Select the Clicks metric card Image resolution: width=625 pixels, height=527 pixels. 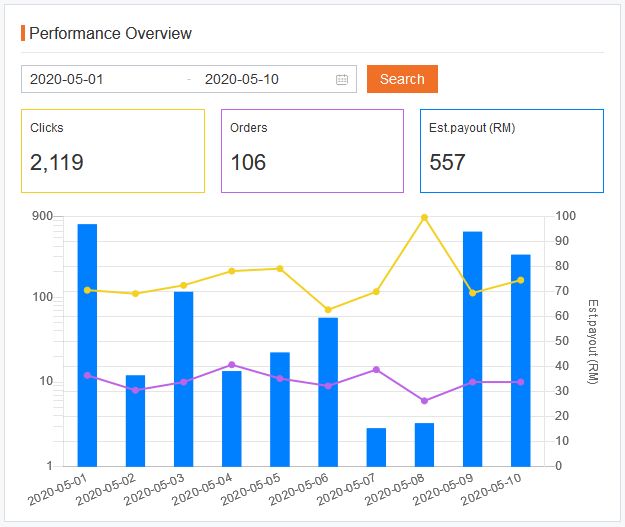coord(113,151)
